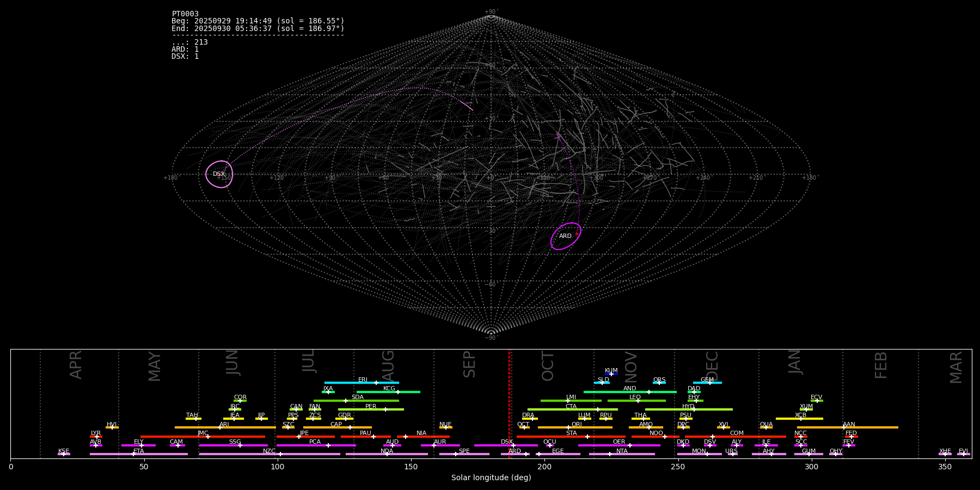Select the EVI shower bar
Viewport: 980px width, 490px height.
[964, 454]
